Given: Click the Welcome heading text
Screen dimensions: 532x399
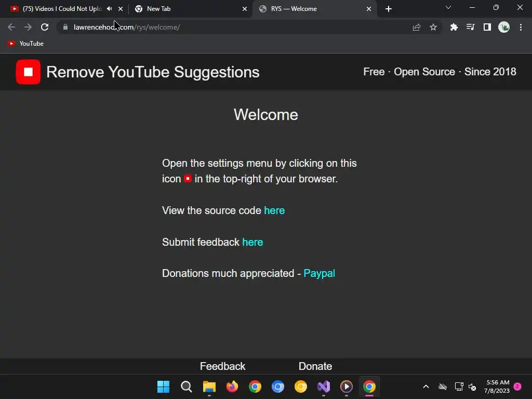Looking at the screenshot, I should click(x=266, y=115).
